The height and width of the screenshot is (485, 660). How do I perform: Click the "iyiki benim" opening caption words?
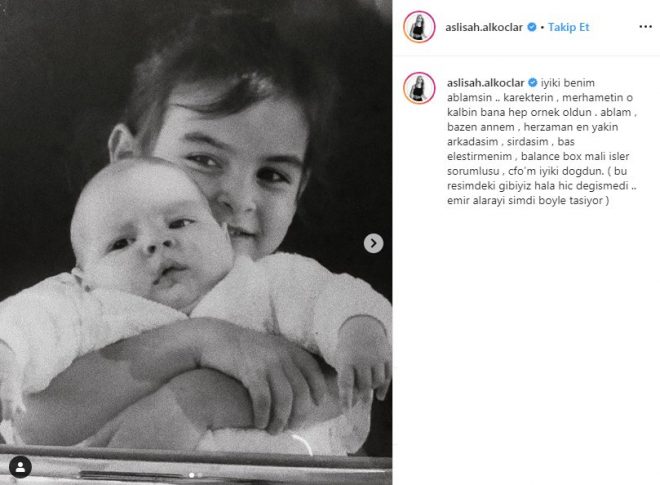tap(567, 83)
